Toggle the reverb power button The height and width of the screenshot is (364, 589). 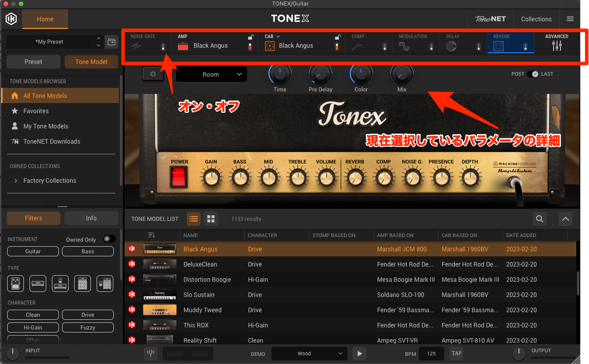coord(153,74)
